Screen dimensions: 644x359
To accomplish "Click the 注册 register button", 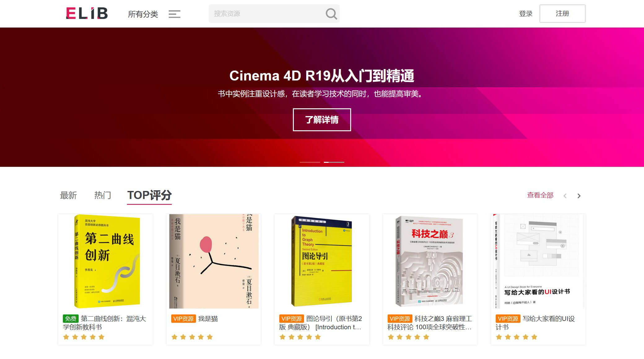I will (562, 14).
